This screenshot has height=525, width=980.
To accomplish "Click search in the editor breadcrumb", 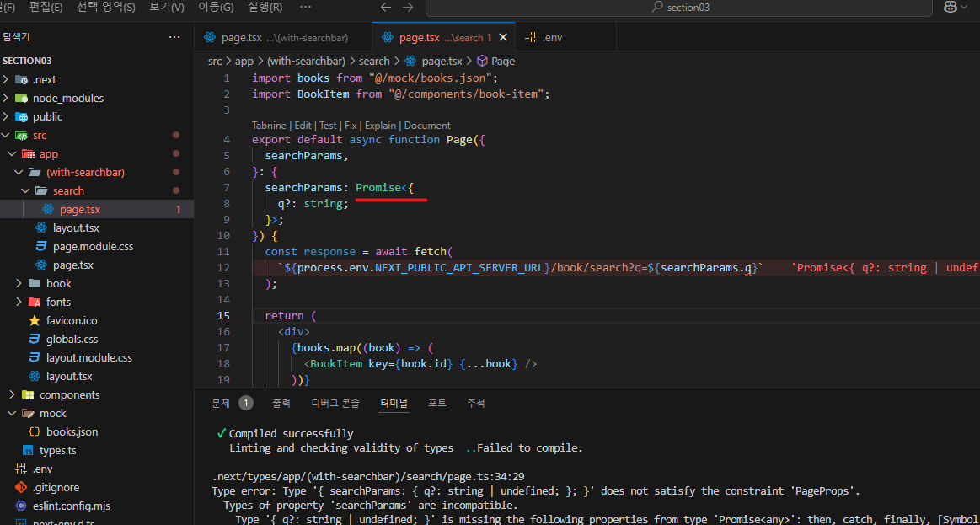I will point(374,62).
